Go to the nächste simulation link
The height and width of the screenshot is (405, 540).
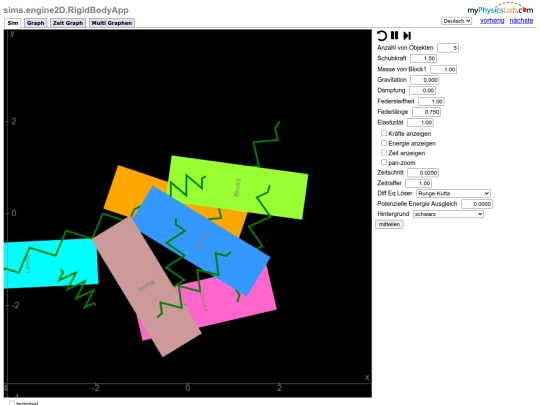(521, 21)
